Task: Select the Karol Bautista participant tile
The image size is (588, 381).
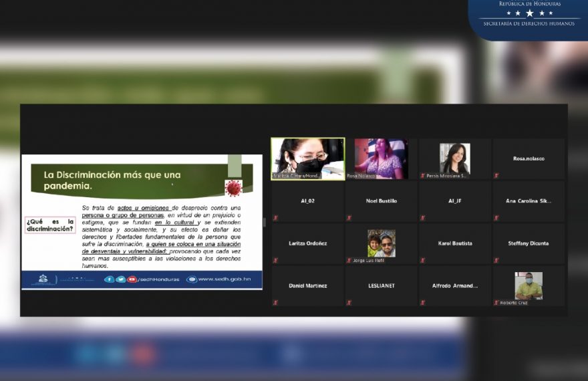Action: (x=454, y=243)
